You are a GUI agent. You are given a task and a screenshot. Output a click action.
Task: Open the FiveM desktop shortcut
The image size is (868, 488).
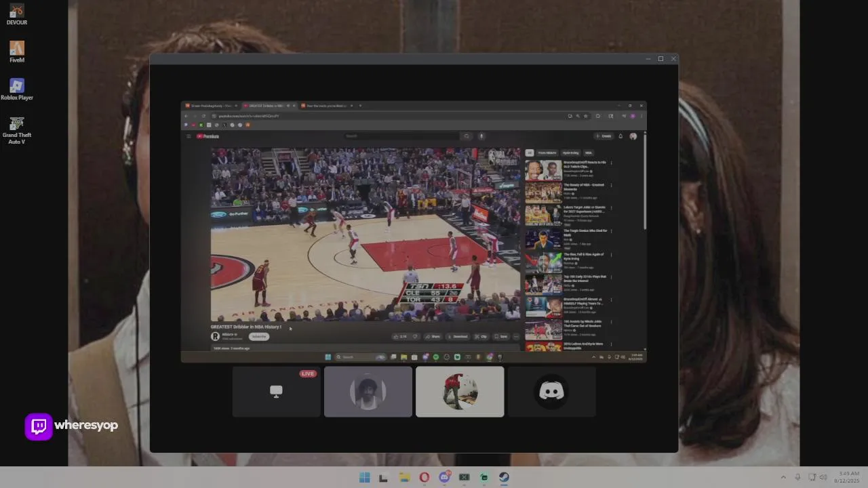17,52
